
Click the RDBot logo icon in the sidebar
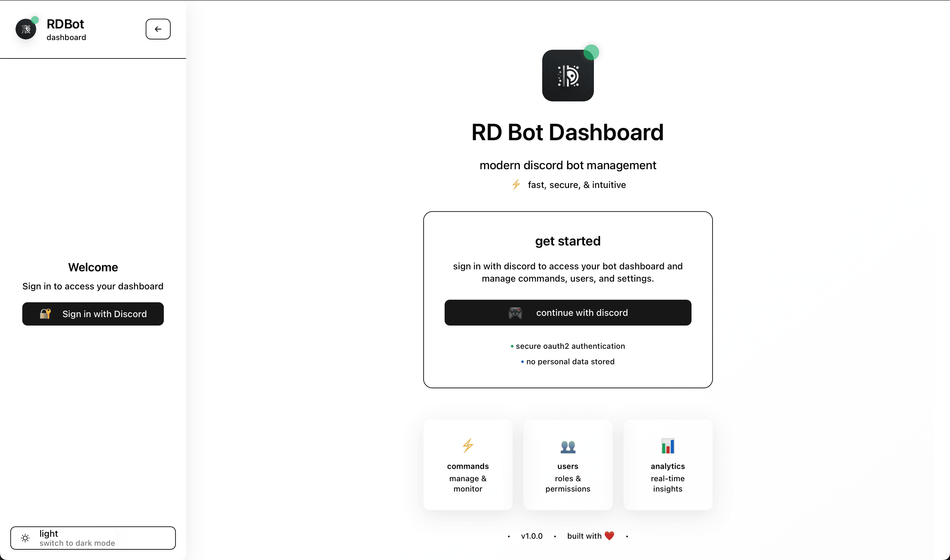(26, 29)
